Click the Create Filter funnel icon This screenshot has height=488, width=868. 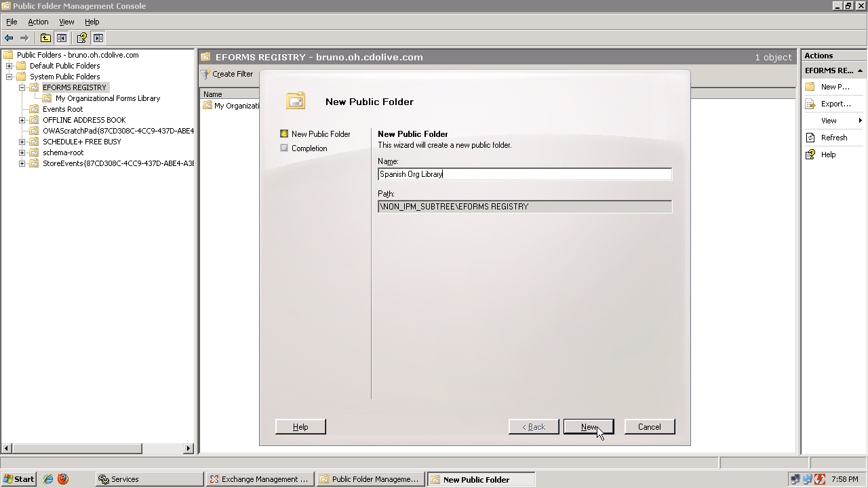(205, 74)
